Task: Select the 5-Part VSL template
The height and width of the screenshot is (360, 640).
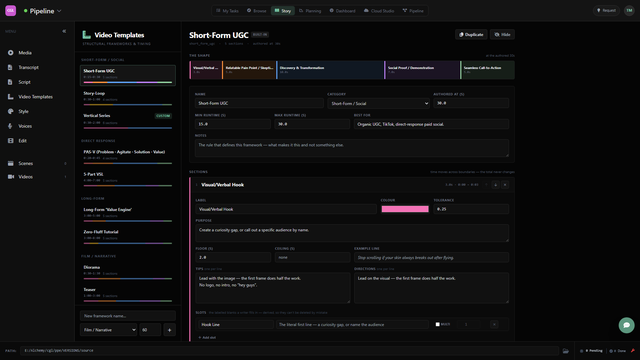Action: pos(128,179)
